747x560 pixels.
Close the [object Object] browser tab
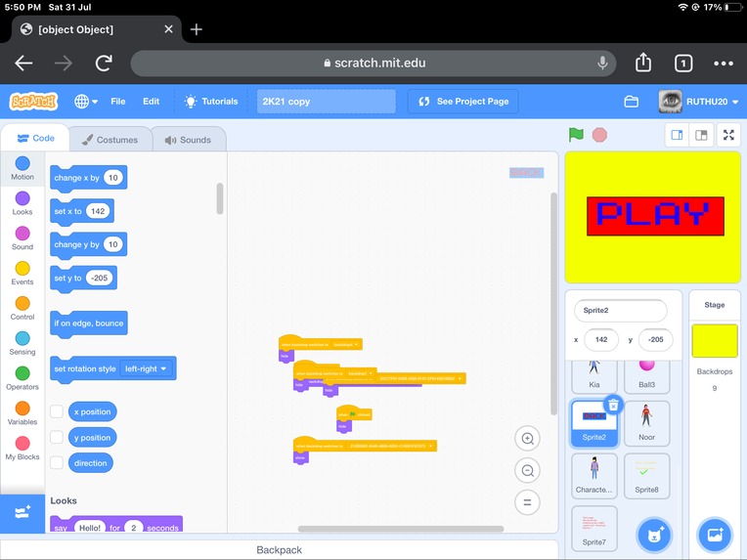[168, 29]
